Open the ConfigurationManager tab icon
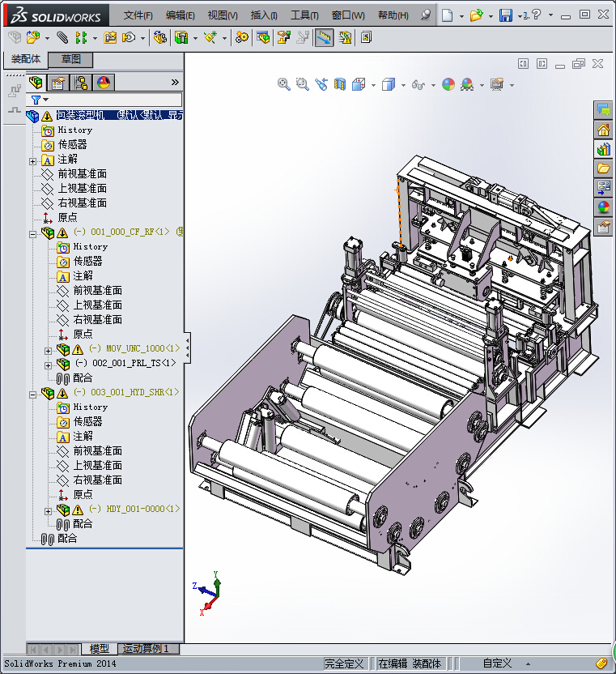616x674 pixels. (x=81, y=82)
